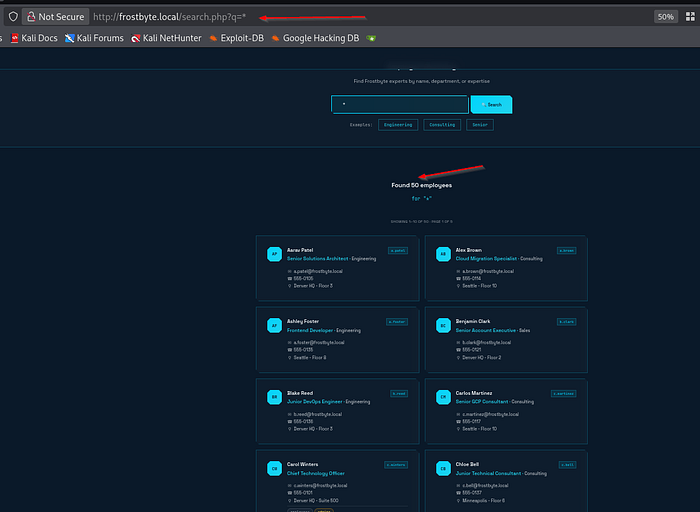Click the 50% zoom level badge
This screenshot has height=512, width=700.
click(x=665, y=17)
